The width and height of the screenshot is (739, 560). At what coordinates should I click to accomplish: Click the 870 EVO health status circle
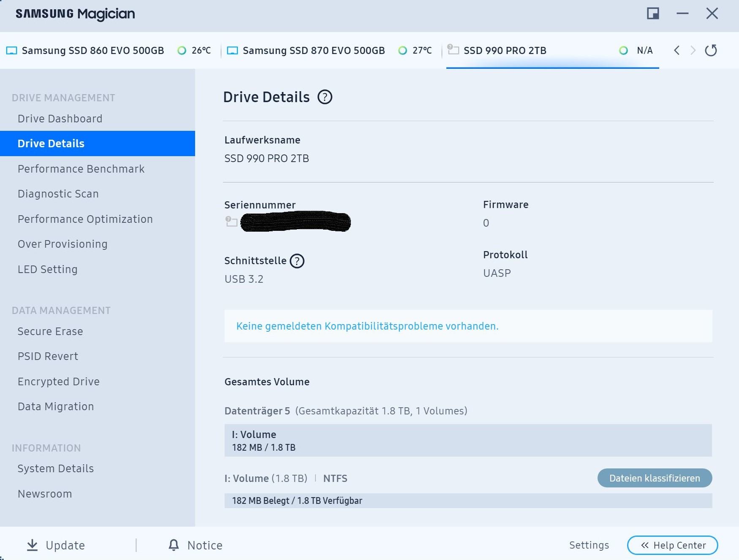403,51
